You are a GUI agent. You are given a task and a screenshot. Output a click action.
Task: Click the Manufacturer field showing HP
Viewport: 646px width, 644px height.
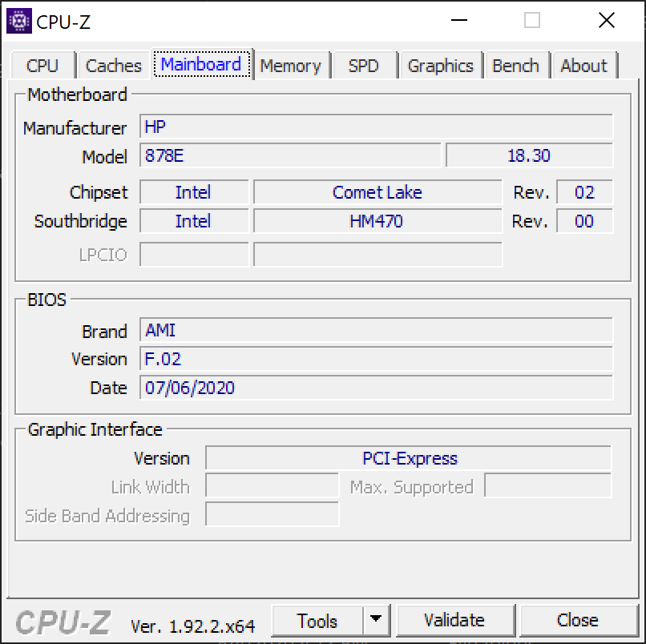click(x=376, y=127)
